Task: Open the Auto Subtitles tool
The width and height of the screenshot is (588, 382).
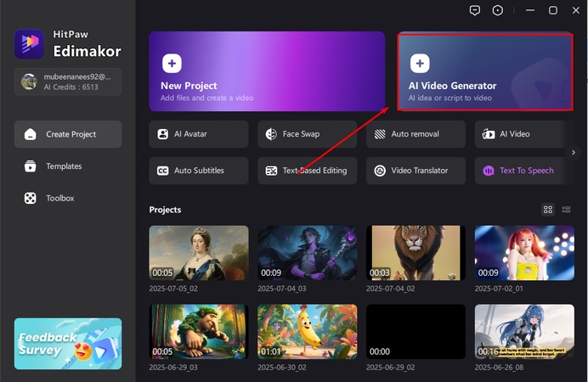Action: 199,171
